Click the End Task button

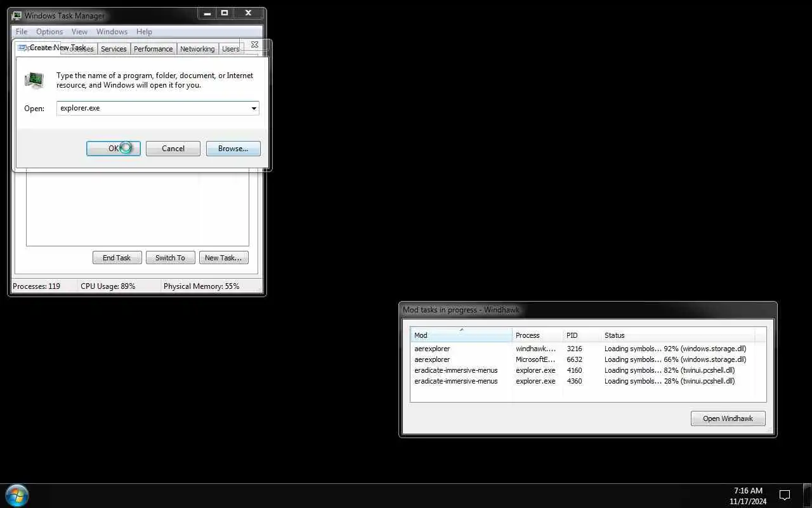[x=117, y=258]
